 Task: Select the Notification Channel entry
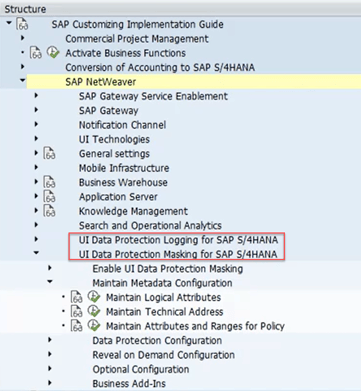(122, 125)
